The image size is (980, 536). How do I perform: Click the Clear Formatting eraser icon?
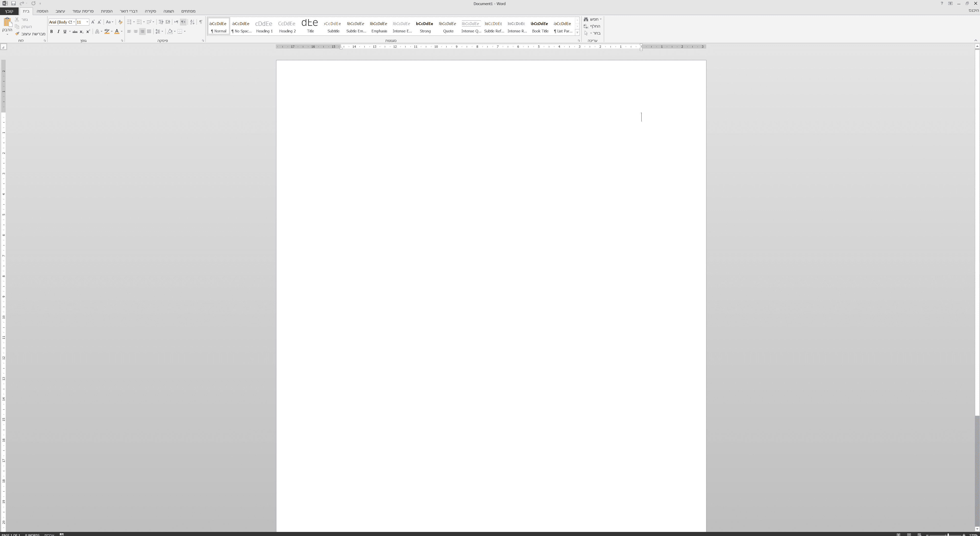coord(120,22)
